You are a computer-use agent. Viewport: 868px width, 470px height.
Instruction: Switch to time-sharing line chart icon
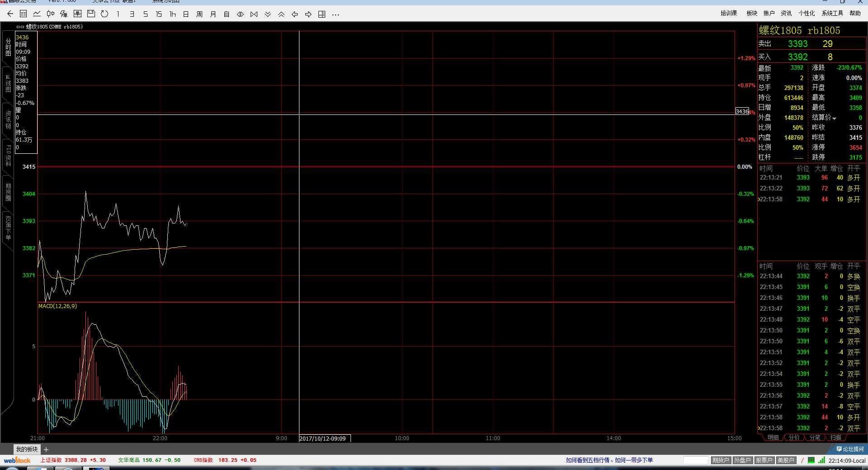pos(37,14)
